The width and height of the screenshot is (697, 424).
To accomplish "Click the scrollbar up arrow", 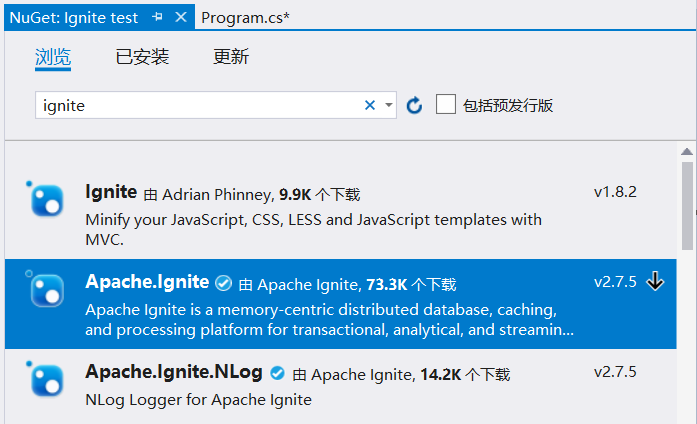I will tap(687, 152).
